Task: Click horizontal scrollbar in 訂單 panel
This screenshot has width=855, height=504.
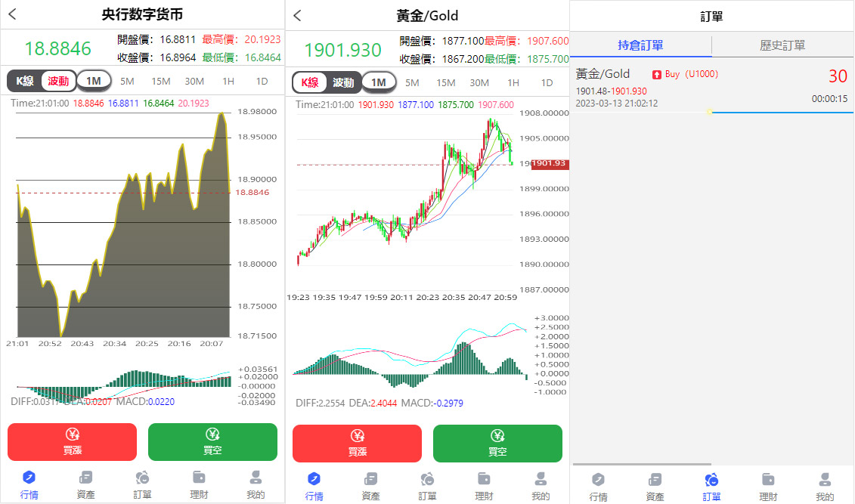Action: [642, 464]
